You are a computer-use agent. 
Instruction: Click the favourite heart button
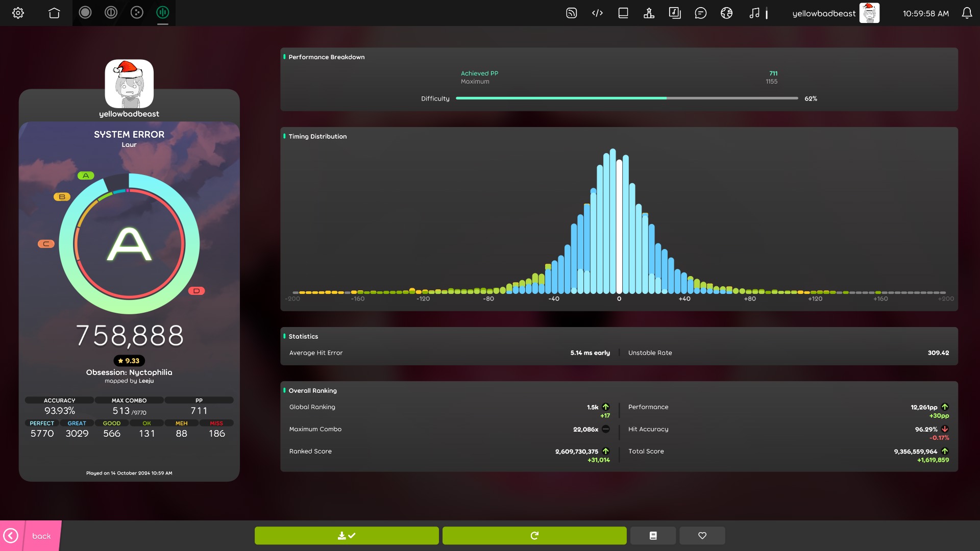tap(702, 536)
